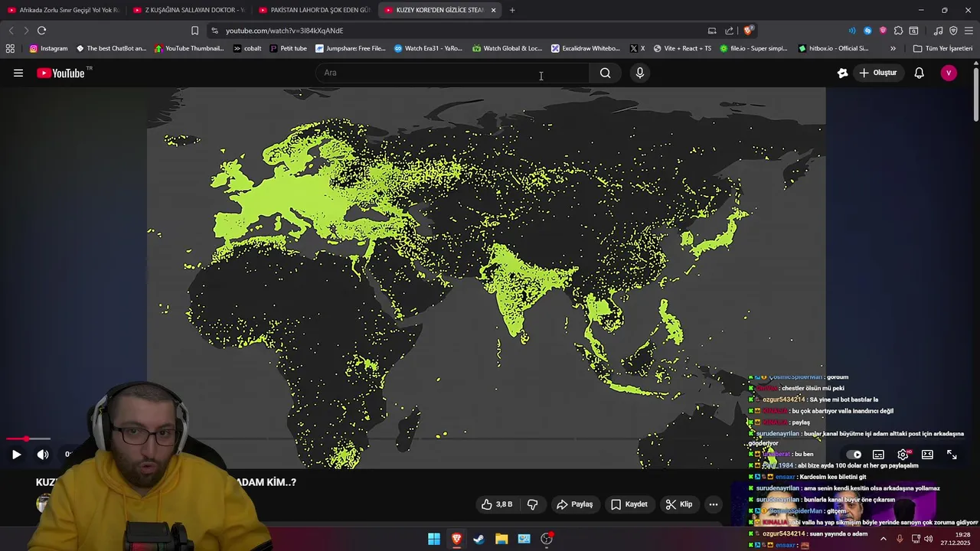Enter fullscreen mode on the video
The width and height of the screenshot is (980, 551).
(x=952, y=455)
